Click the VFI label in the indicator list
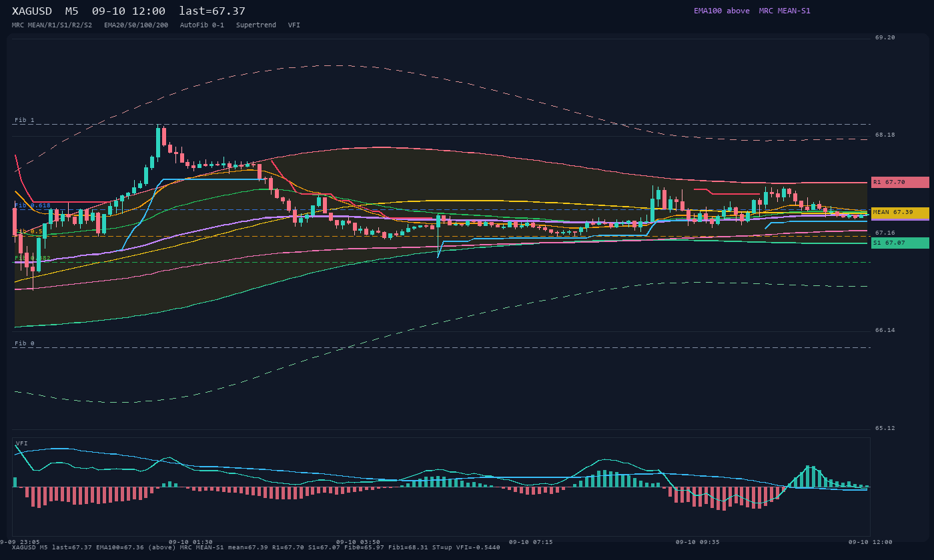The width and height of the screenshot is (934, 560). click(294, 25)
